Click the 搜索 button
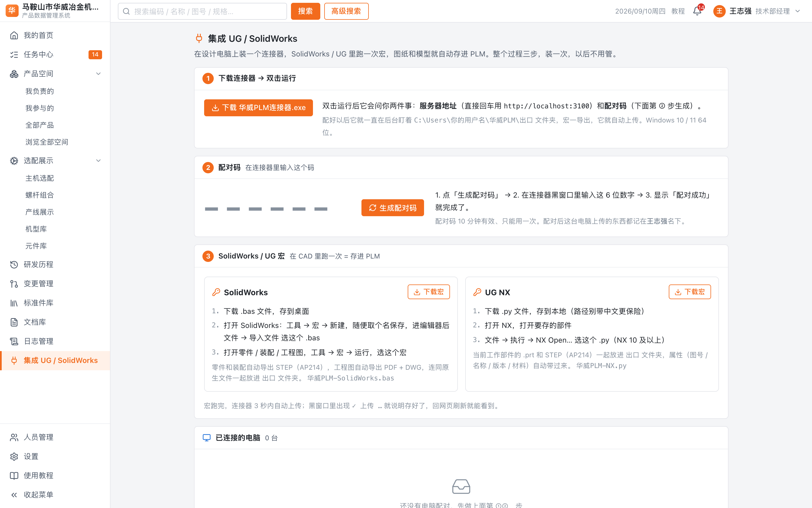812x508 pixels. 305,11
